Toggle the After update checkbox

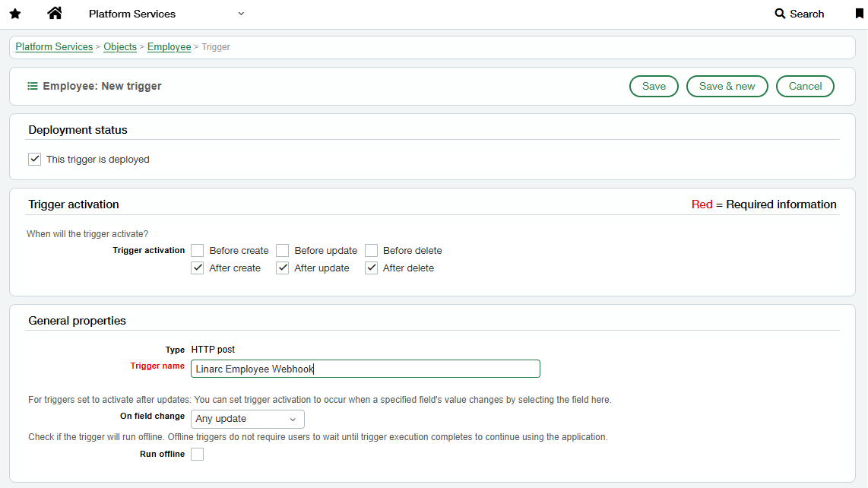coord(282,268)
